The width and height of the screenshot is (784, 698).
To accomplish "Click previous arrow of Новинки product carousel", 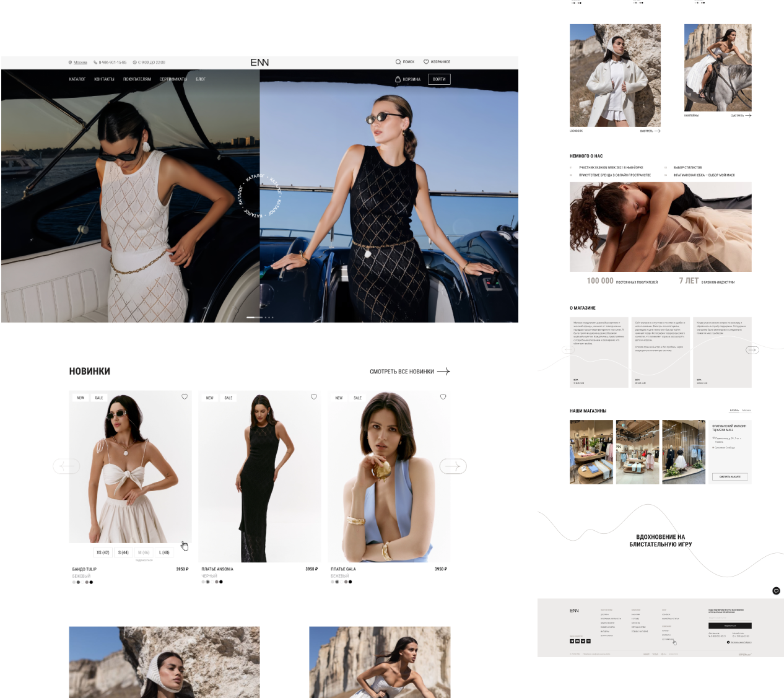I will pos(66,466).
